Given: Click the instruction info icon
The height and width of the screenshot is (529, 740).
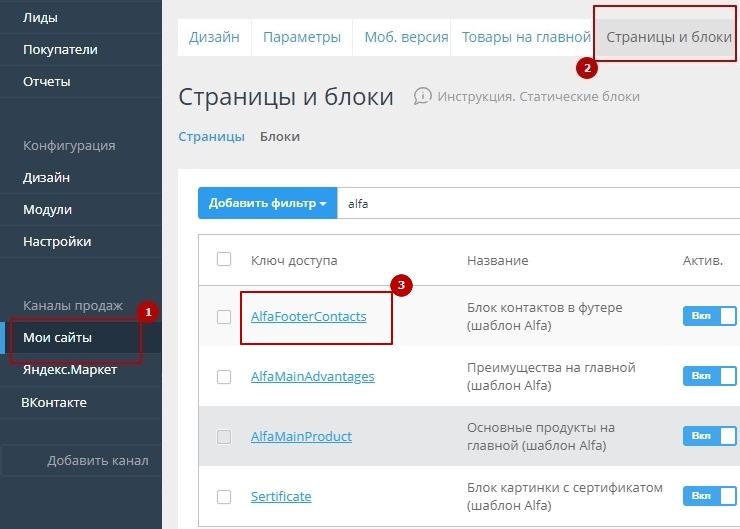Looking at the screenshot, I should click(423, 96).
